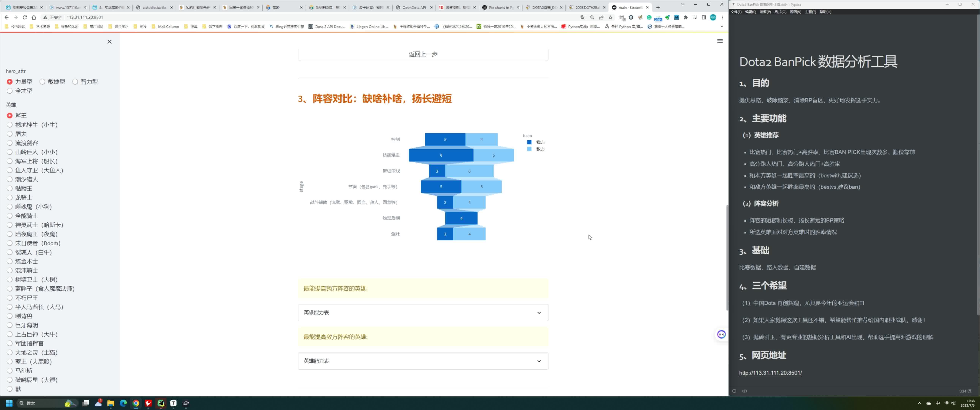
Task: Open the Streamlit hamburger menu
Action: pos(720,41)
